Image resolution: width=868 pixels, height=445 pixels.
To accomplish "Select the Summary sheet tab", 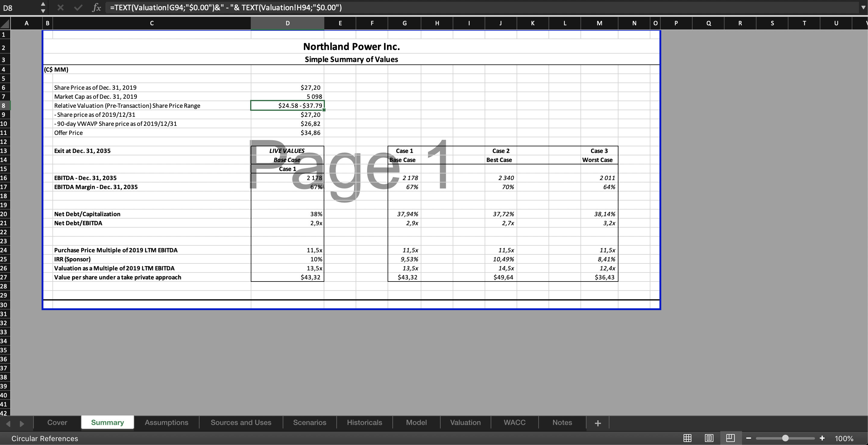I will tap(108, 422).
